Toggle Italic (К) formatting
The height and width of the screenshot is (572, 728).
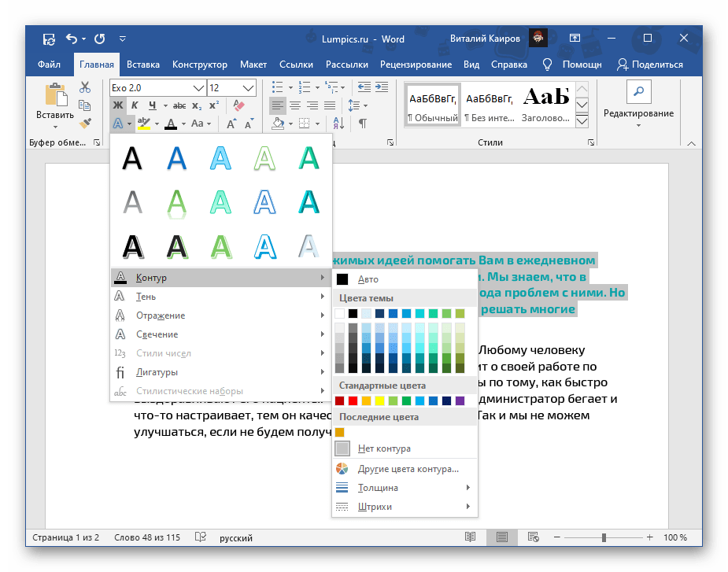[135, 105]
